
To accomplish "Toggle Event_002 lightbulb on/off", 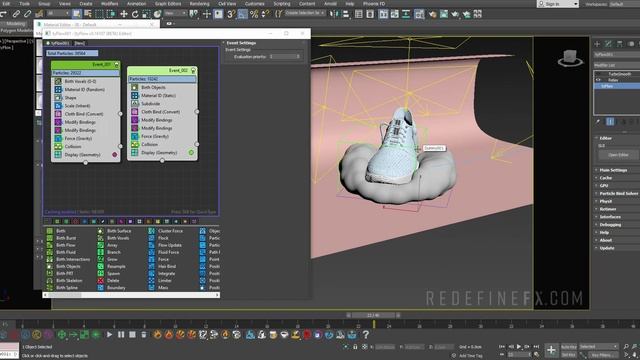I will click(193, 71).
